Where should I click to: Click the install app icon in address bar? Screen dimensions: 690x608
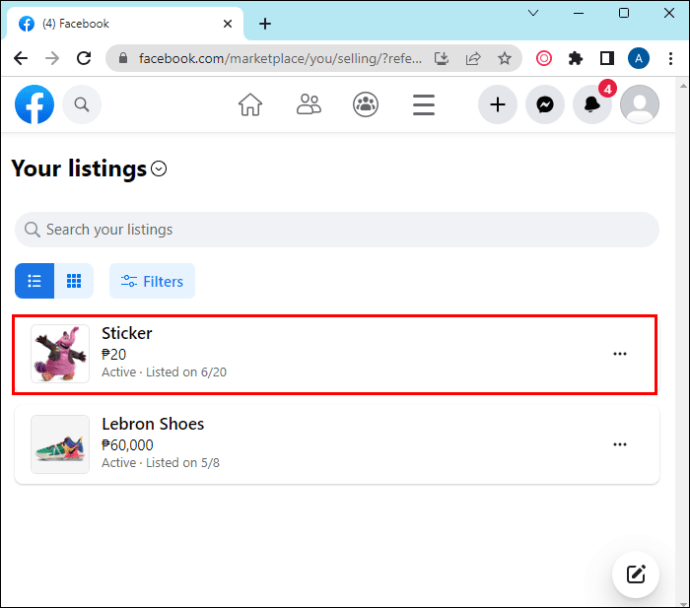[441, 58]
